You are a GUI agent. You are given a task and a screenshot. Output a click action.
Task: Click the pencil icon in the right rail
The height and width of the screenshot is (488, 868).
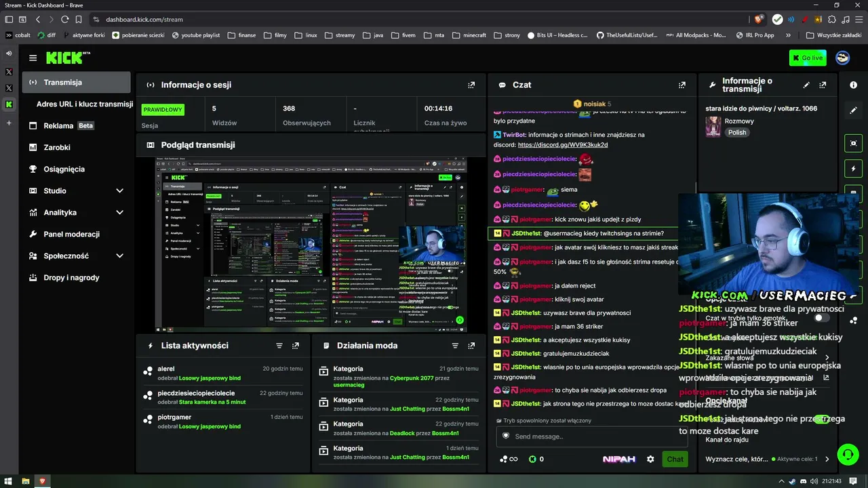coord(854,110)
